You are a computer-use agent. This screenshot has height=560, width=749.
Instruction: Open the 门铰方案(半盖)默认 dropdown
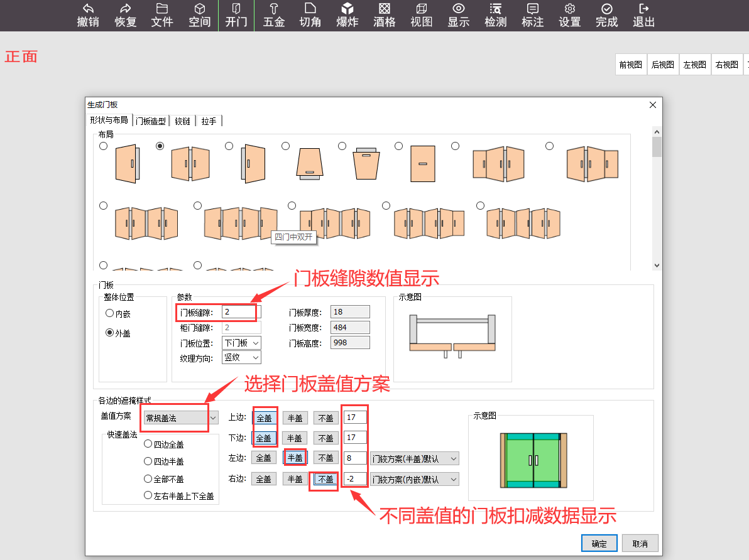415,459
